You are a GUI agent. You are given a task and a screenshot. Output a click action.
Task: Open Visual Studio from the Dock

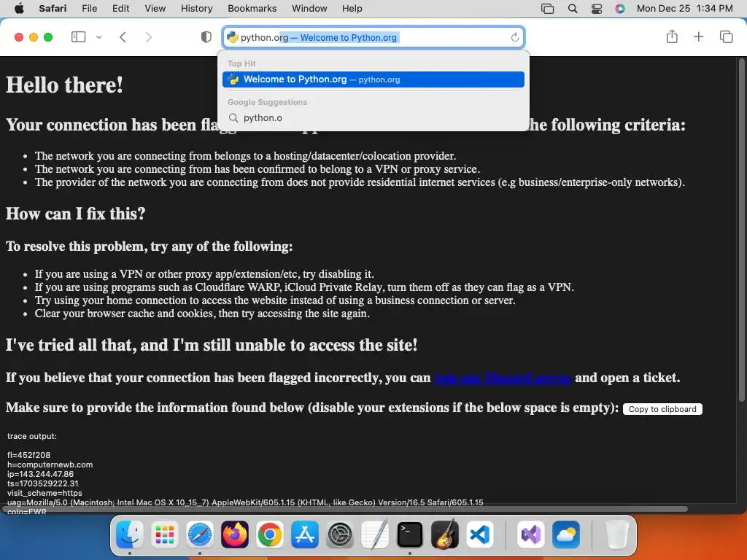tap(530, 534)
